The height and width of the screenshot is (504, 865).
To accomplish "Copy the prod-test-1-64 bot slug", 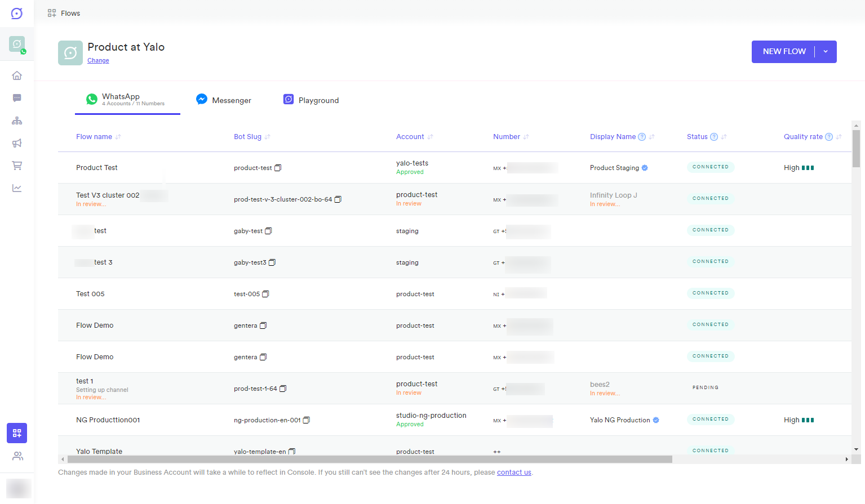I will [283, 389].
